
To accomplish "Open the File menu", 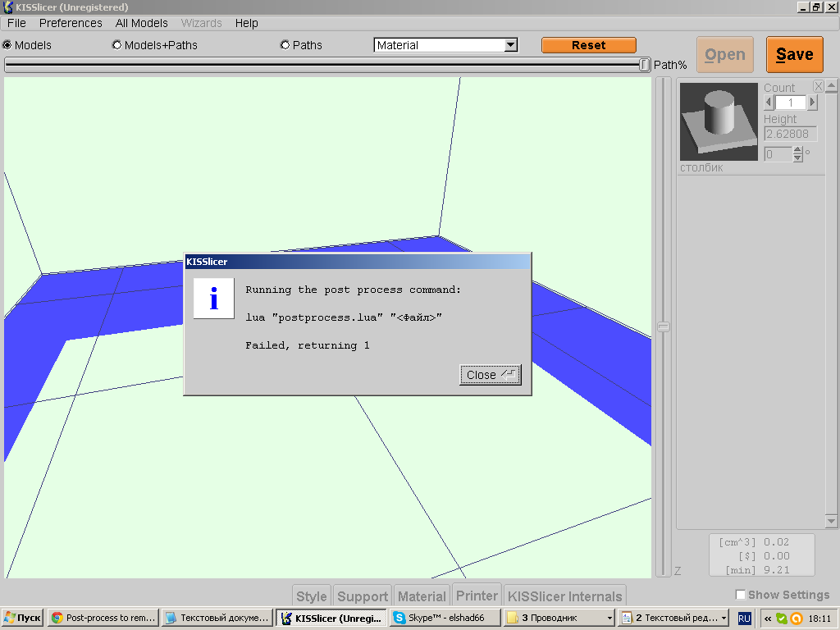I will 16,23.
